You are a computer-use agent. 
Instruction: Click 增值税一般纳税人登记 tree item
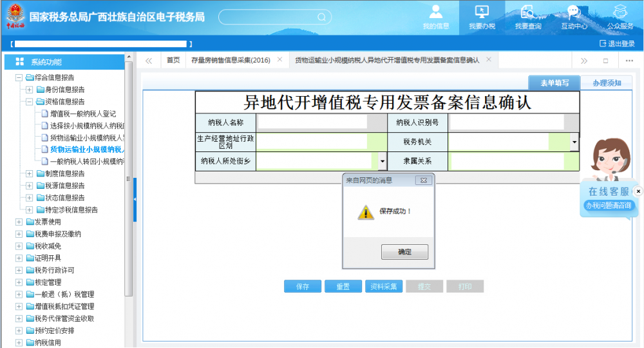82,113
